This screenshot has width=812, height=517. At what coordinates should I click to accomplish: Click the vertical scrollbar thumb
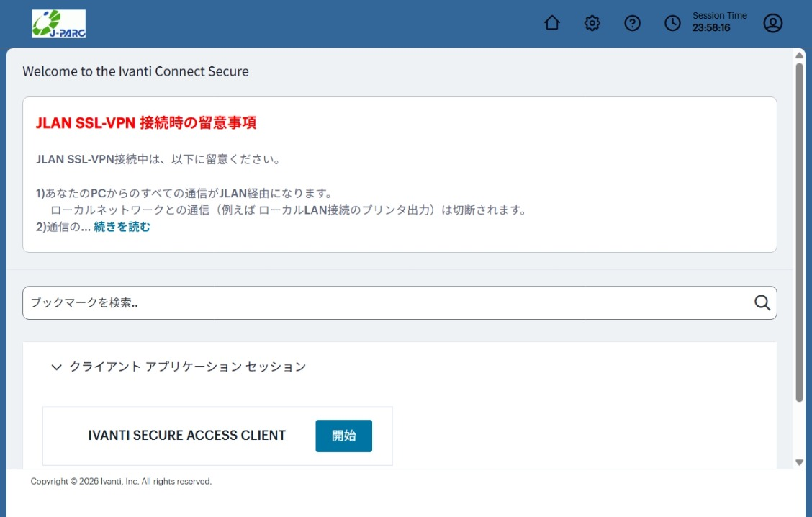tap(799, 230)
